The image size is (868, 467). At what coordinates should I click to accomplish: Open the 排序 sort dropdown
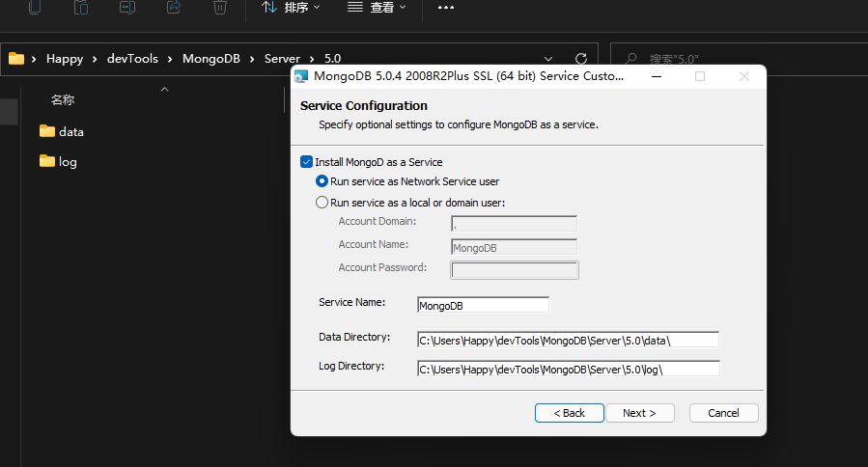click(x=291, y=7)
